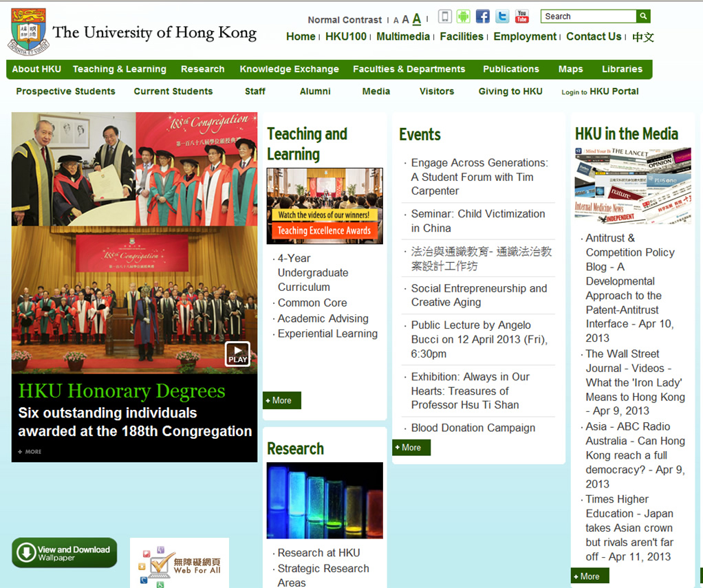Toggle the Normal Contrast setting
Screen dimensions: 703x588
click(344, 20)
